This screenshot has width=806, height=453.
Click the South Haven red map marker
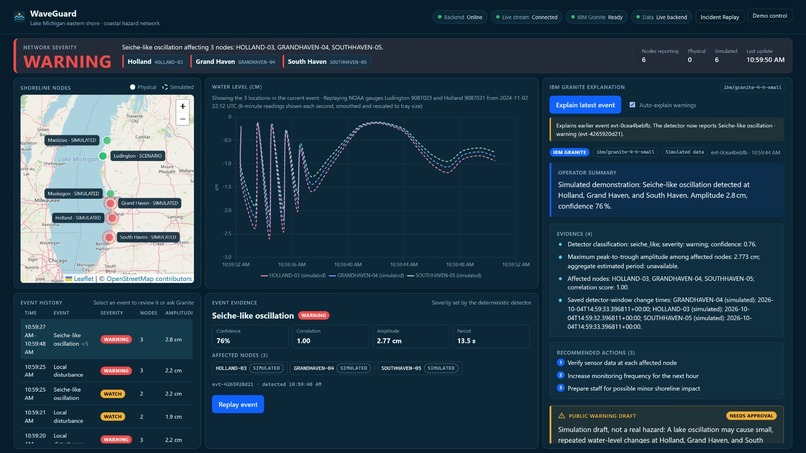click(x=108, y=237)
